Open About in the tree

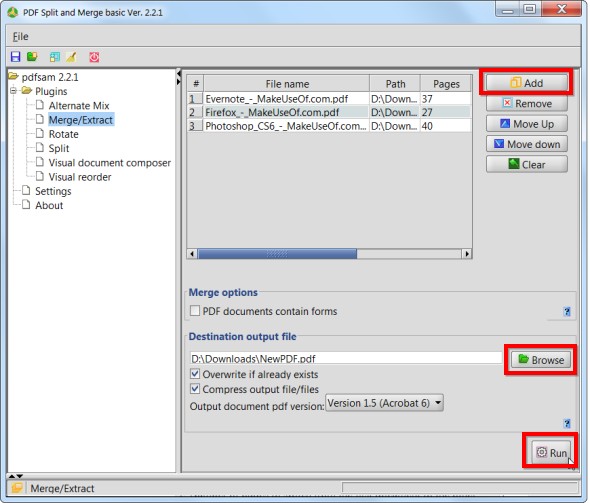tap(49, 205)
